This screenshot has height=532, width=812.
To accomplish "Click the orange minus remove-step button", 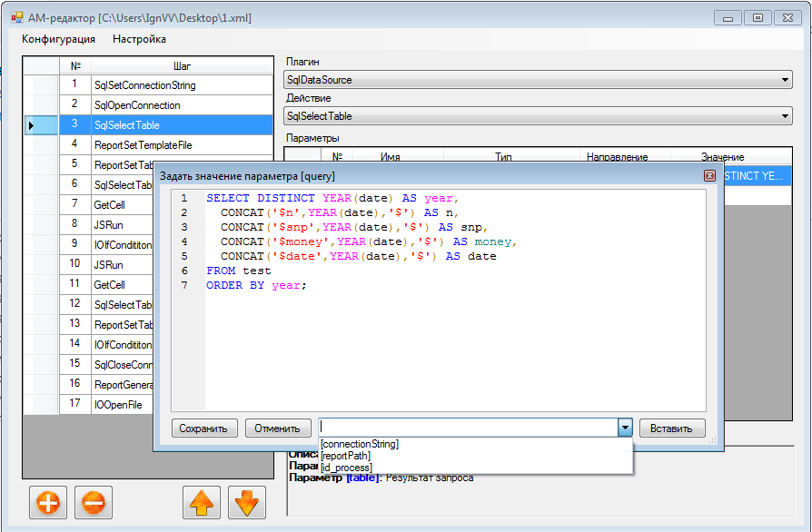I will (94, 503).
